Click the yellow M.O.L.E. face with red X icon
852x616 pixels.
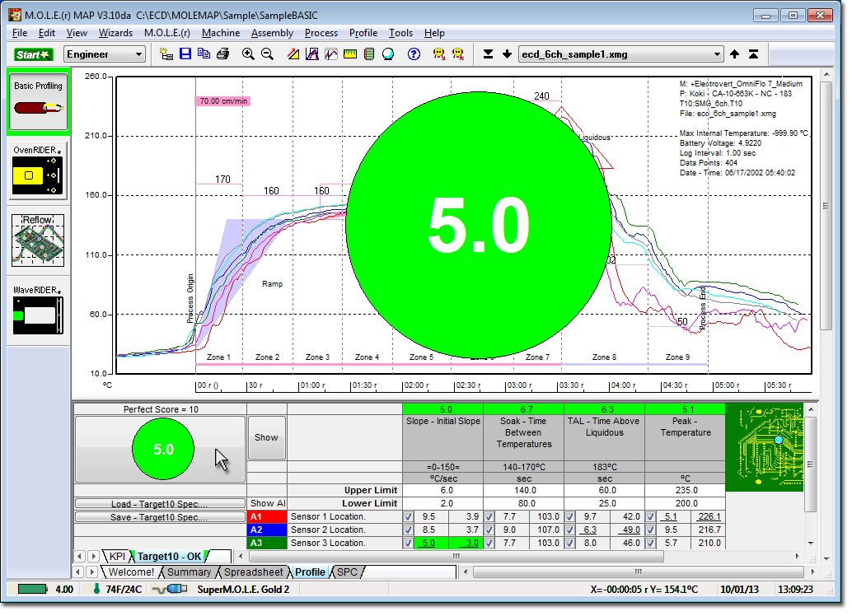[458, 54]
